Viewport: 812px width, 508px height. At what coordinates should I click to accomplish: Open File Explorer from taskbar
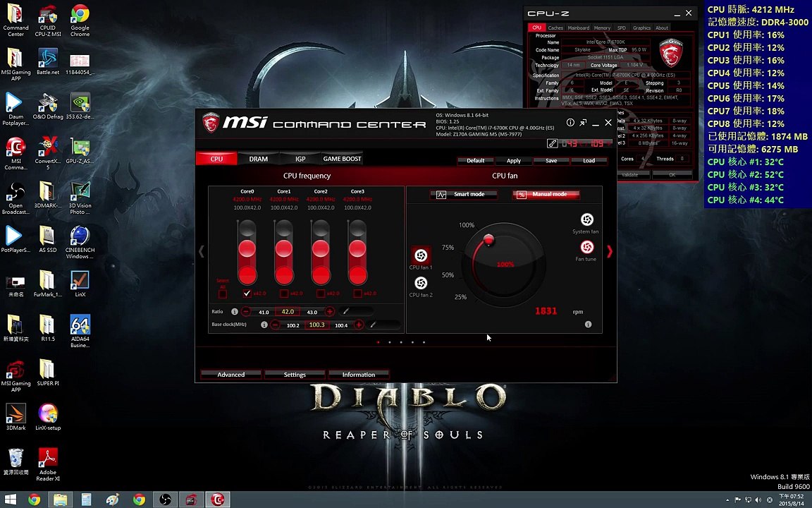pyautogui.click(x=60, y=500)
